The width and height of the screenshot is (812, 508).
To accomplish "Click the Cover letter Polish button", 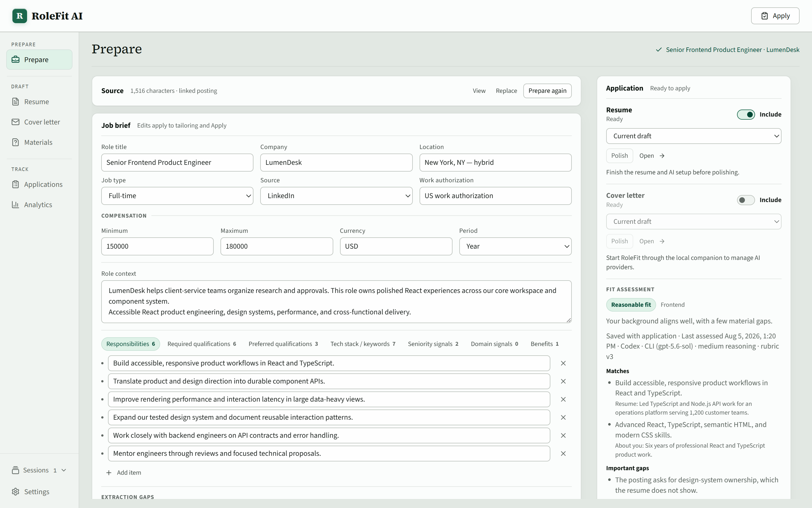I will (619, 241).
